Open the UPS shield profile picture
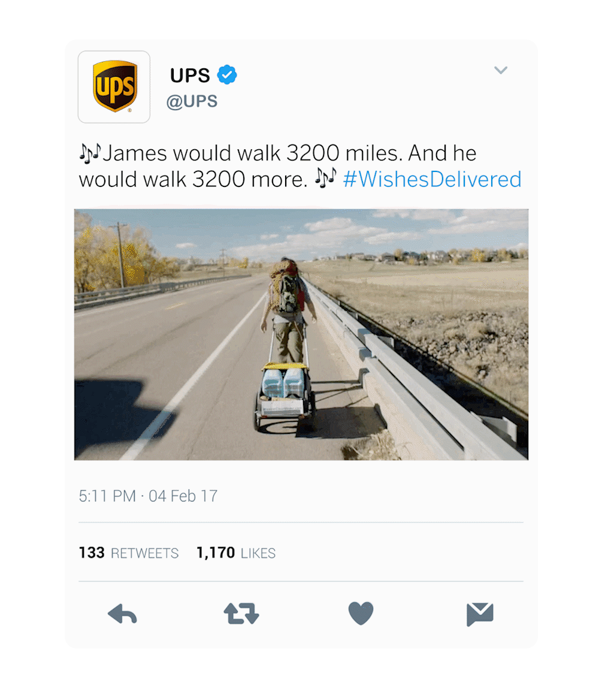The image size is (599, 700). [x=114, y=87]
